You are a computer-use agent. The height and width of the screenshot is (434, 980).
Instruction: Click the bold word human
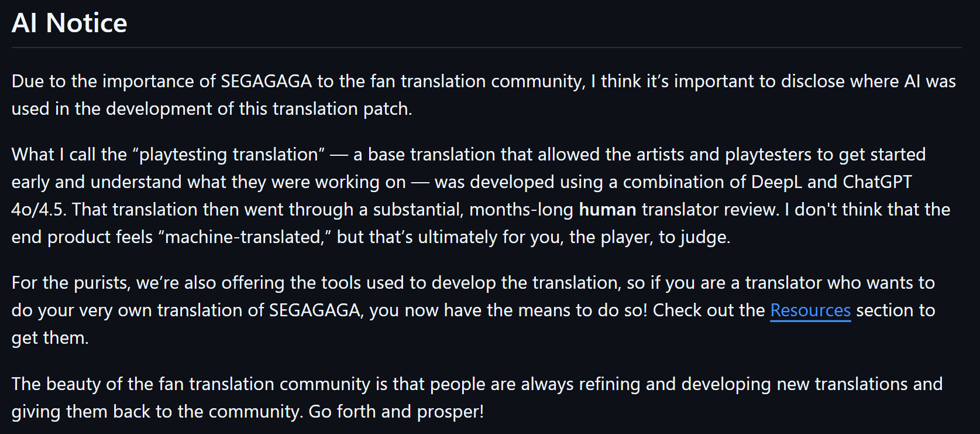(607, 209)
